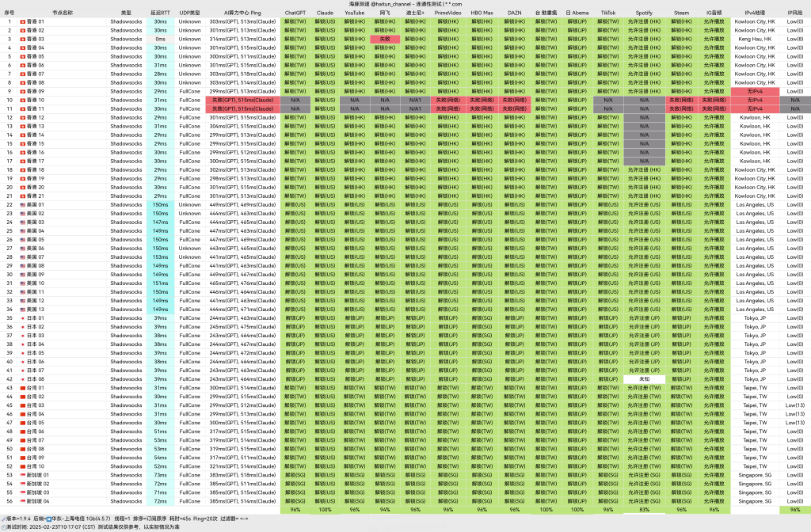The height and width of the screenshot is (532, 811).
Task: Select the 新加坡 04 node name
Action: [38, 501]
